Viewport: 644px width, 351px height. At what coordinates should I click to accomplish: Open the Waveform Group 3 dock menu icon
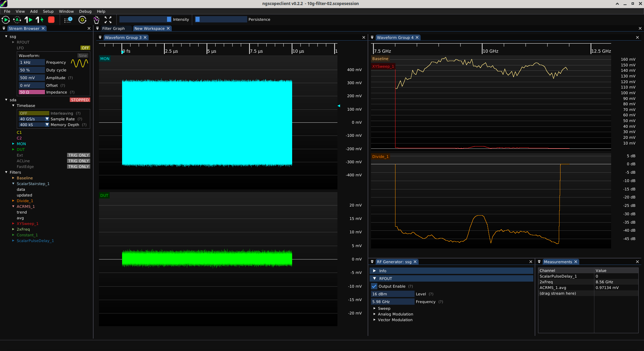pos(100,38)
